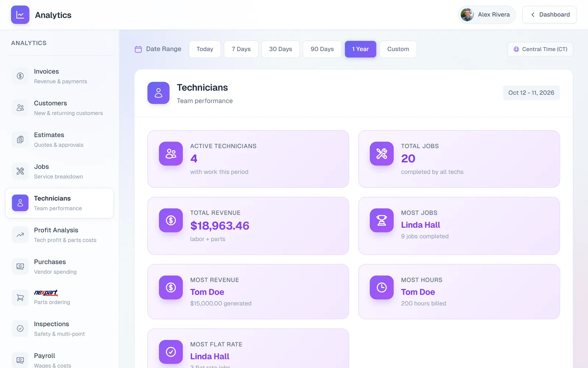Click the Most Jobs trophy icon
This screenshot has width=588, height=368.
coord(382,220)
